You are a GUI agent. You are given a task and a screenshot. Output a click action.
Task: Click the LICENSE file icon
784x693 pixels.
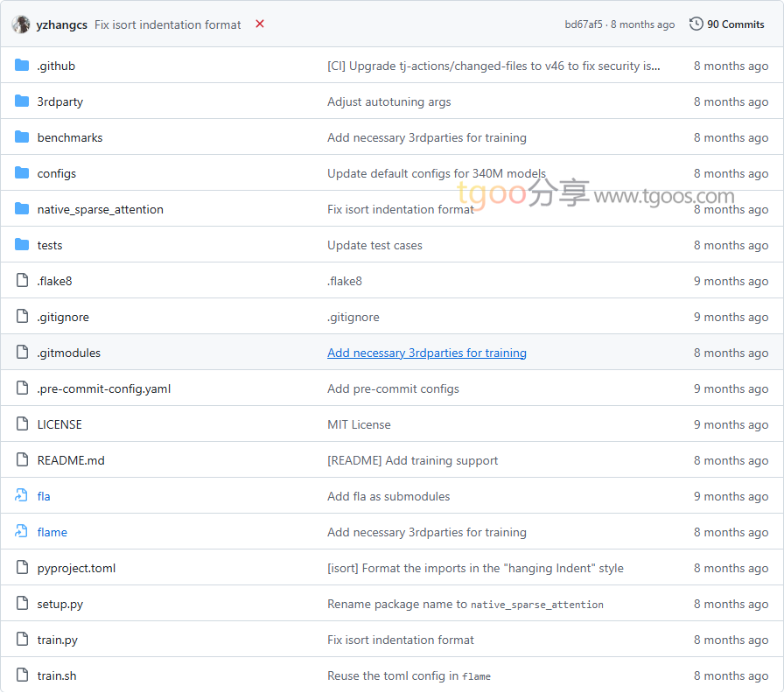click(x=22, y=424)
